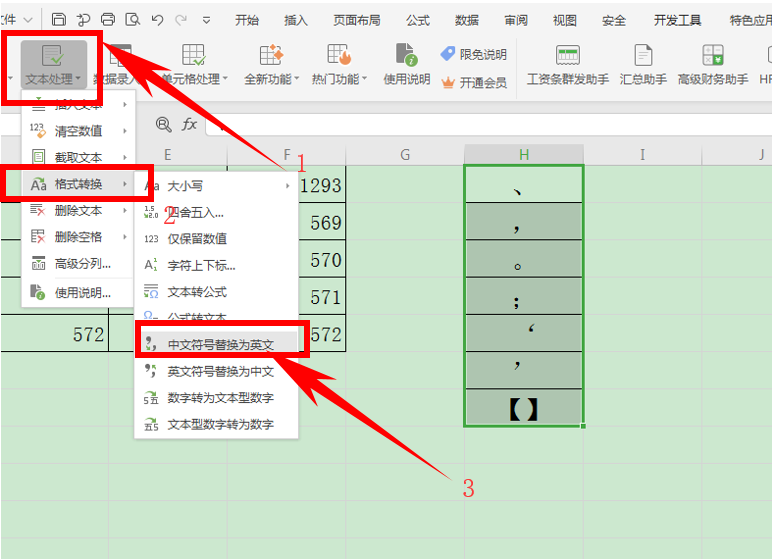
Task: Switch to the 插入 ribbon tab
Action: 296,20
